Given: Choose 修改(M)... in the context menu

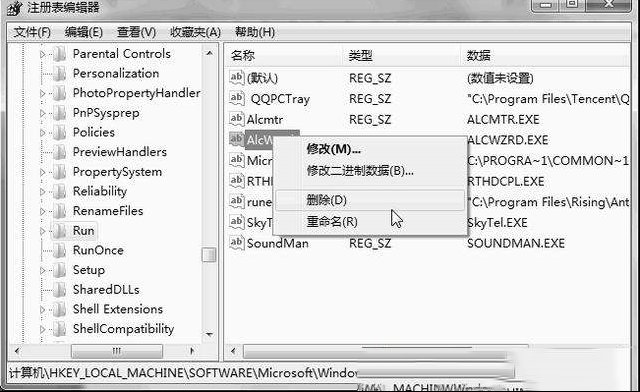Looking at the screenshot, I should (x=370, y=149).
